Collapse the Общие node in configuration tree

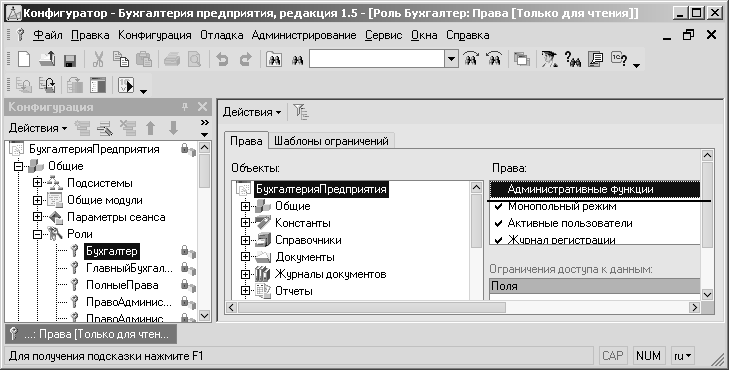[19, 166]
